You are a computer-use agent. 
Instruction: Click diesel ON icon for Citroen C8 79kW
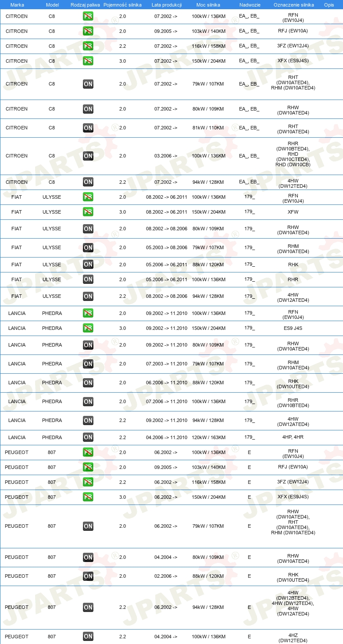pos(88,84)
